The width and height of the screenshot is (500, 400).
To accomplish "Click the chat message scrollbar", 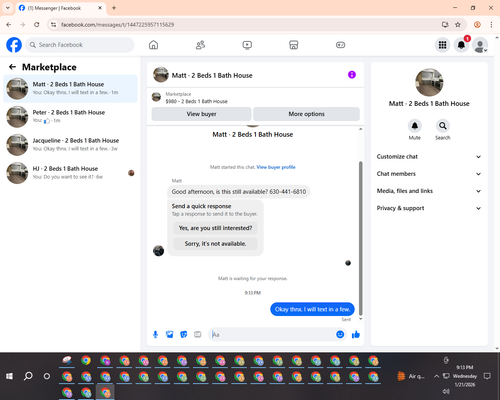I will coord(360,238).
